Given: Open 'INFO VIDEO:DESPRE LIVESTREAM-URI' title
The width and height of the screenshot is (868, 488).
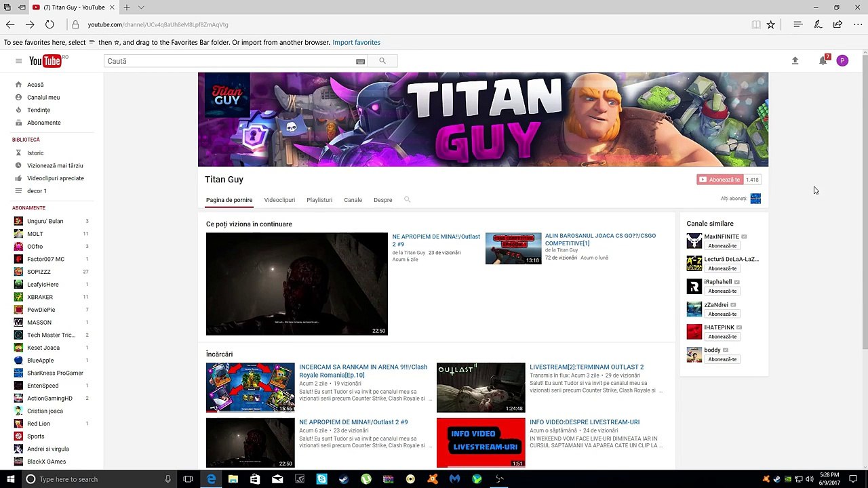Looking at the screenshot, I should pos(585,422).
